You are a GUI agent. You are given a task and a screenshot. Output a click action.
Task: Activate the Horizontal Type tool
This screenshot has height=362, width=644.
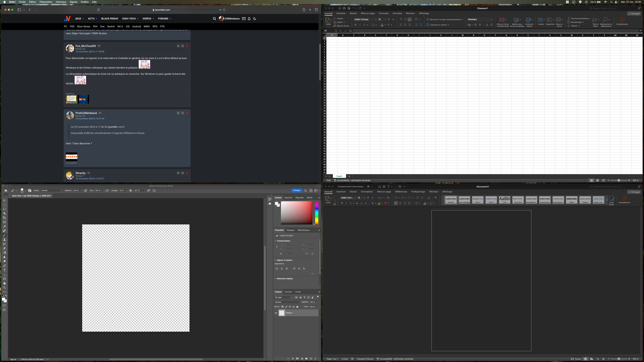(x=5, y=270)
